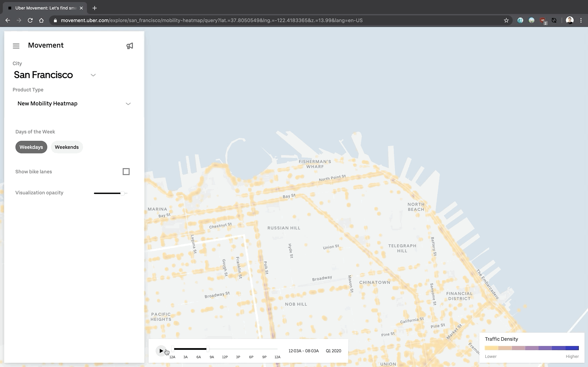Open New Mobility Heatmap product selector

click(74, 104)
